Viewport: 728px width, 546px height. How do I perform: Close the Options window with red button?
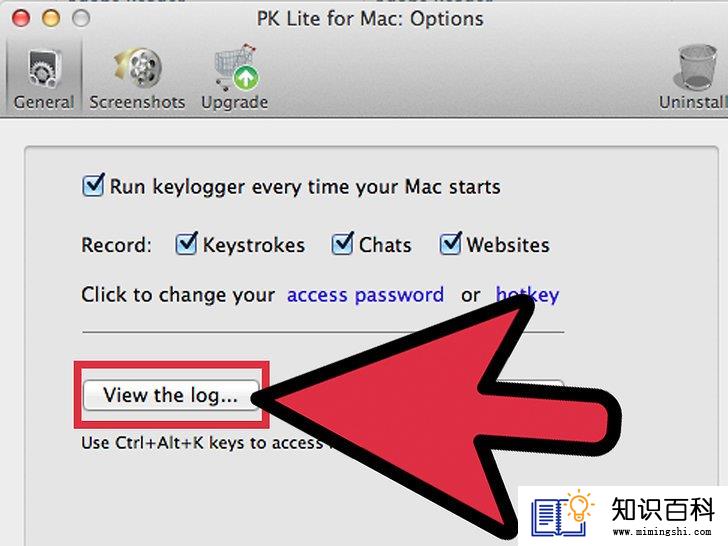[20, 19]
